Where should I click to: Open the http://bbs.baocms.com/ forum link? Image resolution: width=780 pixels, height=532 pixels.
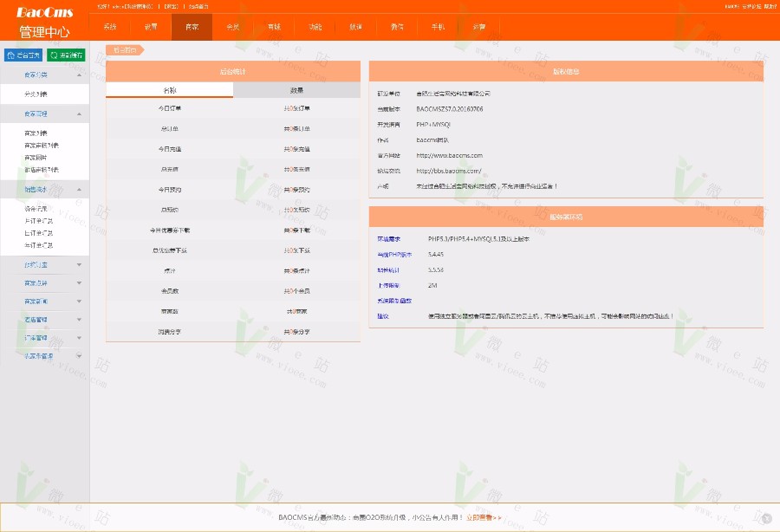pos(448,171)
